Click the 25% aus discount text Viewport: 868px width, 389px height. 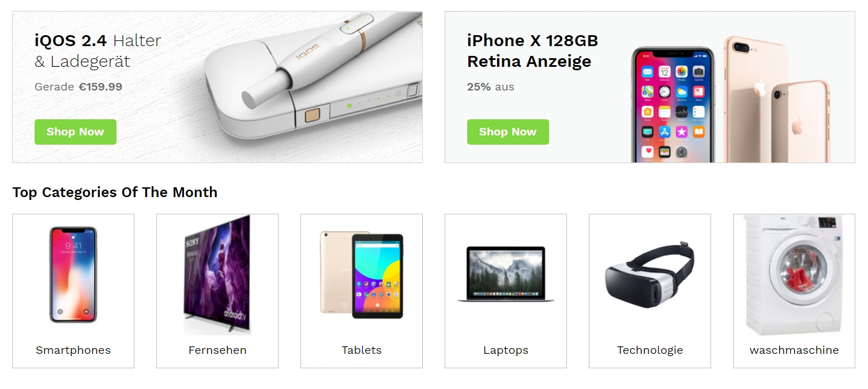pyautogui.click(x=491, y=87)
